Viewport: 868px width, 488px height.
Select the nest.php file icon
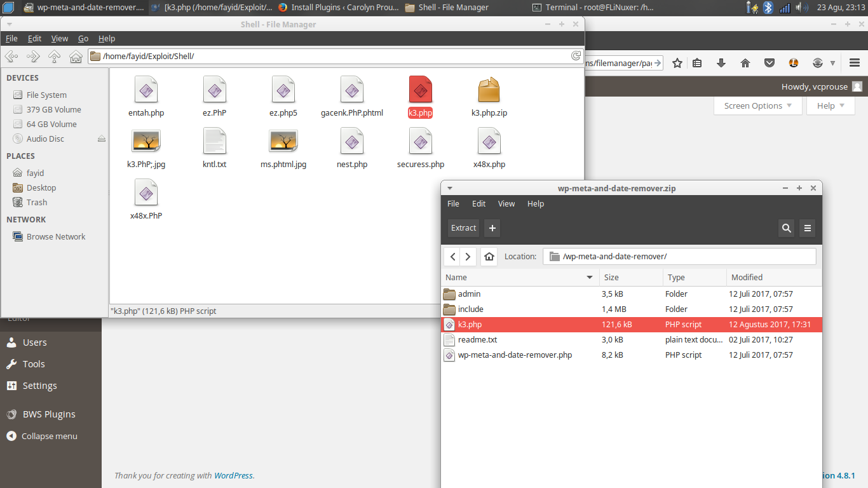pos(352,141)
